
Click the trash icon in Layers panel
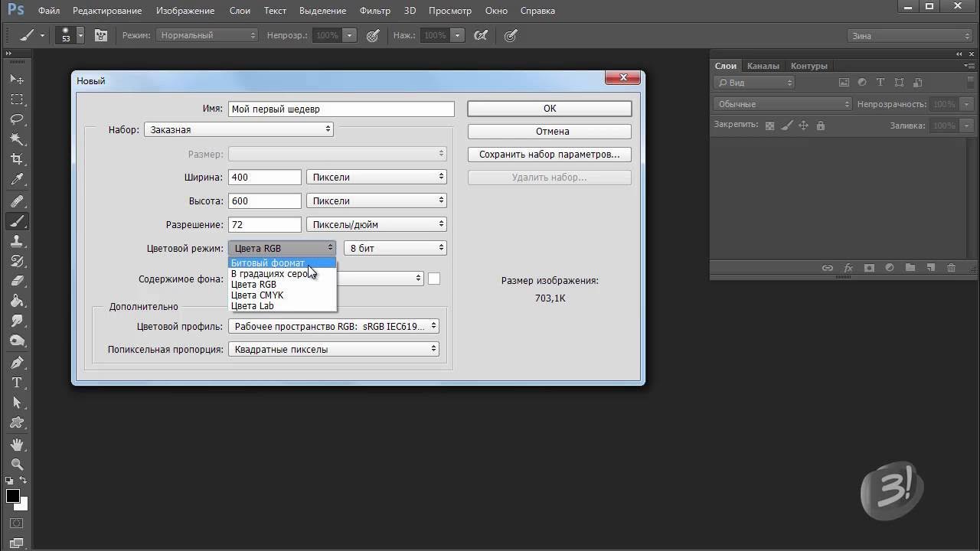pyautogui.click(x=952, y=268)
